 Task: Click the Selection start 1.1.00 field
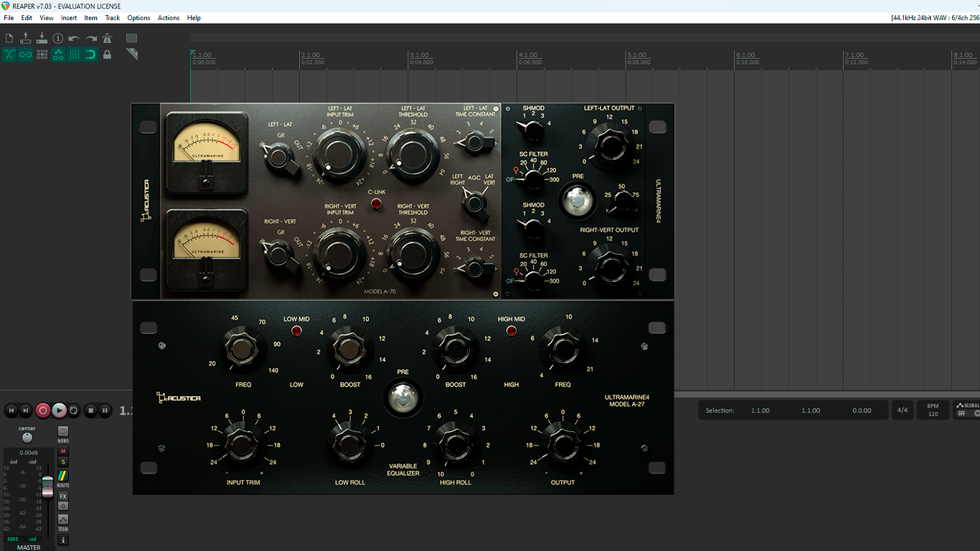[x=760, y=410]
